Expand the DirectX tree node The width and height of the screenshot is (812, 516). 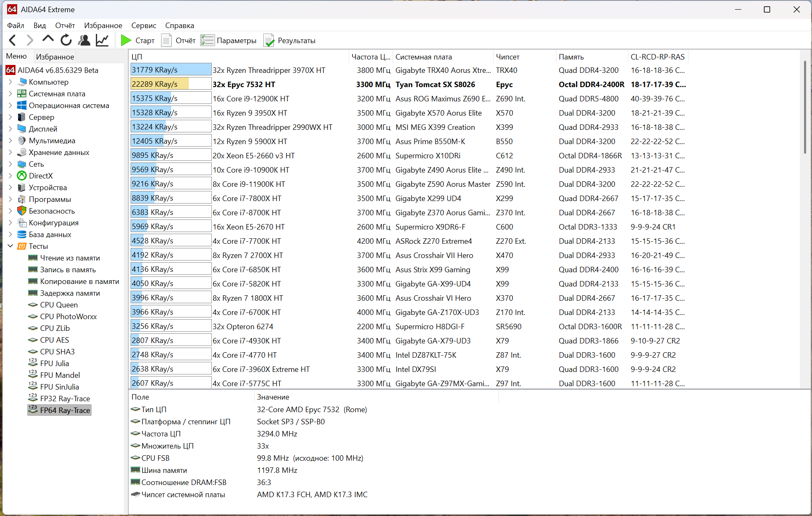pyautogui.click(x=10, y=176)
